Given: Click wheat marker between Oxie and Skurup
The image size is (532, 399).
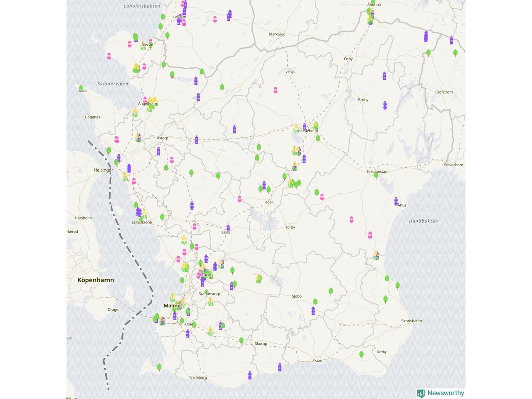Looking at the screenshot, I should point(211,331).
